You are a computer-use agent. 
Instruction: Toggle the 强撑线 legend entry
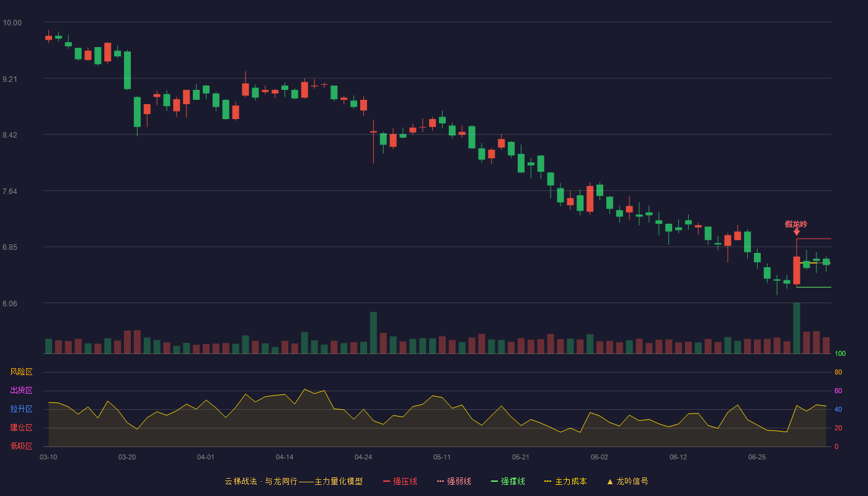[x=508, y=481]
